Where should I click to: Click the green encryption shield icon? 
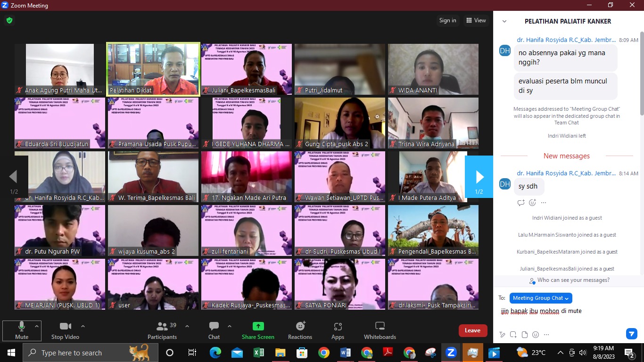click(9, 20)
